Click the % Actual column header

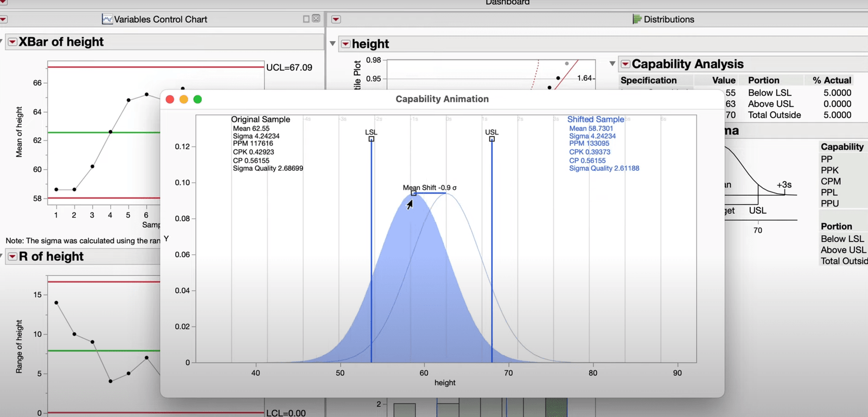coord(832,80)
